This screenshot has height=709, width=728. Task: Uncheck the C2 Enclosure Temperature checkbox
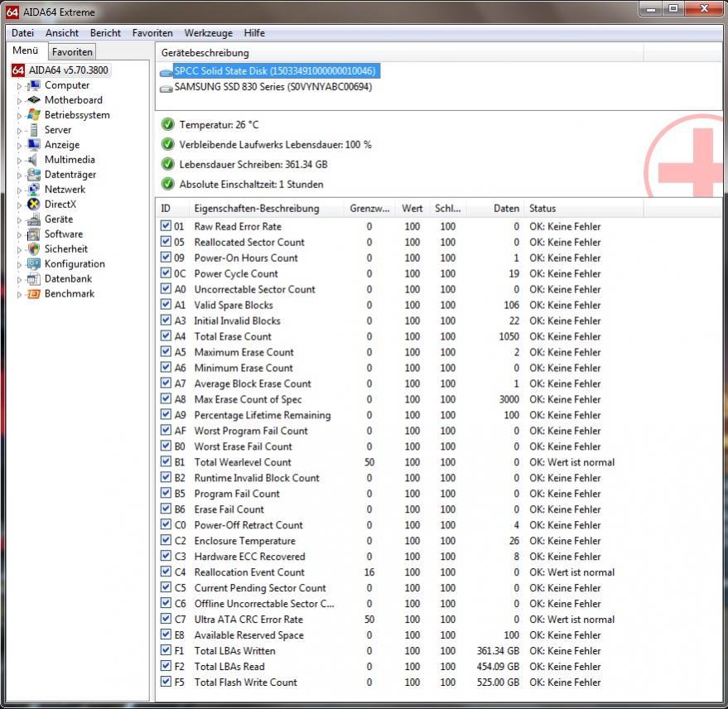(166, 540)
